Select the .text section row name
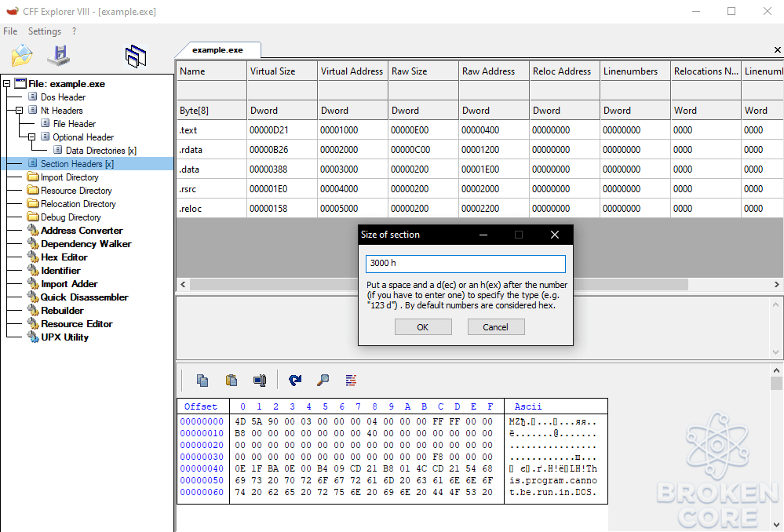The width and height of the screenshot is (784, 532). point(188,130)
